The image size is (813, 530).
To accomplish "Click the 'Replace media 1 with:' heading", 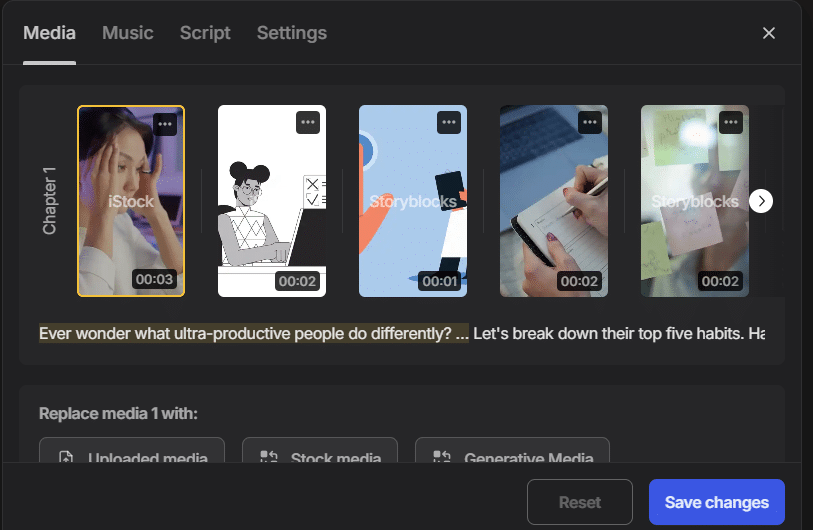I will [x=118, y=414].
